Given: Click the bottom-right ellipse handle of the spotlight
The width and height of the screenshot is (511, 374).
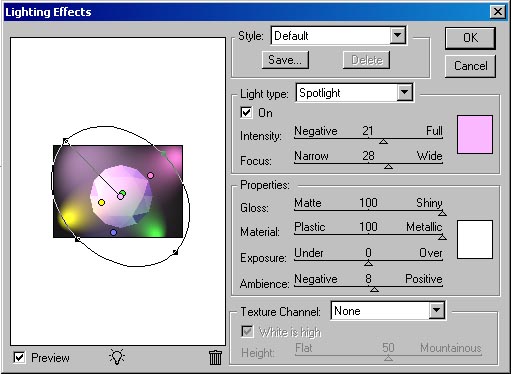Looking at the screenshot, I should [175, 252].
